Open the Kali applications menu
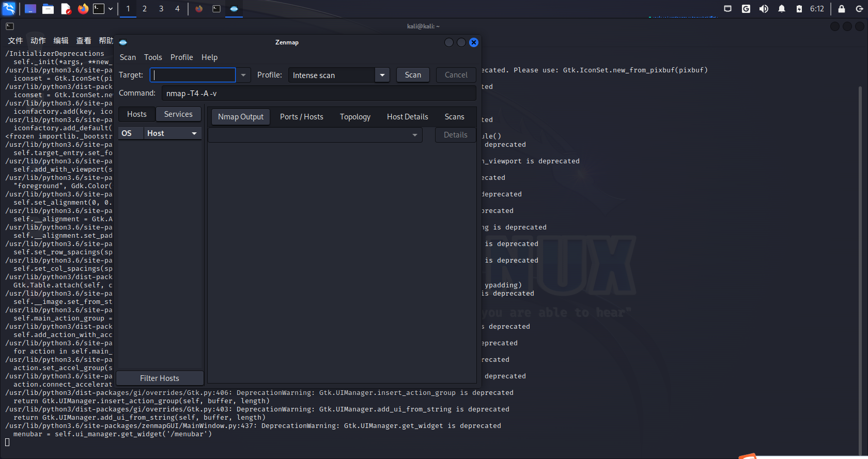 tap(9, 9)
